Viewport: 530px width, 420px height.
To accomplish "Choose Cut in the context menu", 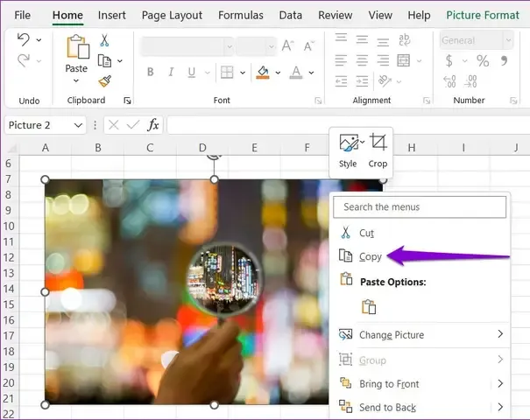I will tap(420, 233).
